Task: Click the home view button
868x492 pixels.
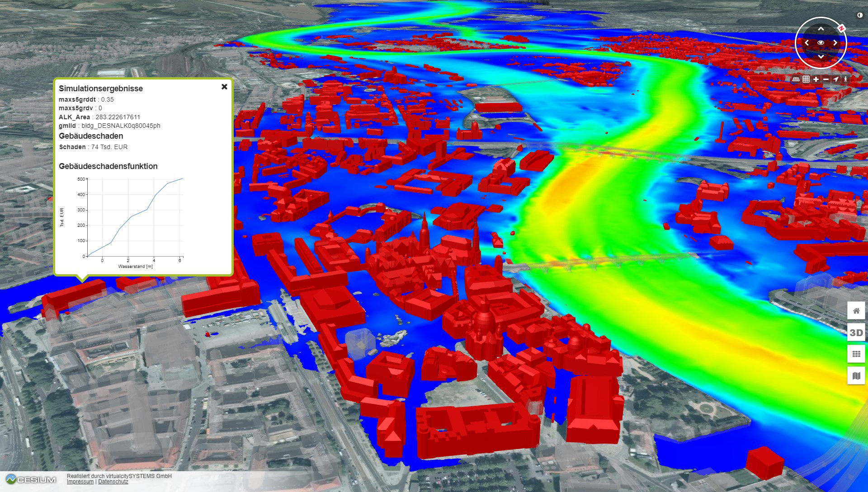Action: [856, 311]
